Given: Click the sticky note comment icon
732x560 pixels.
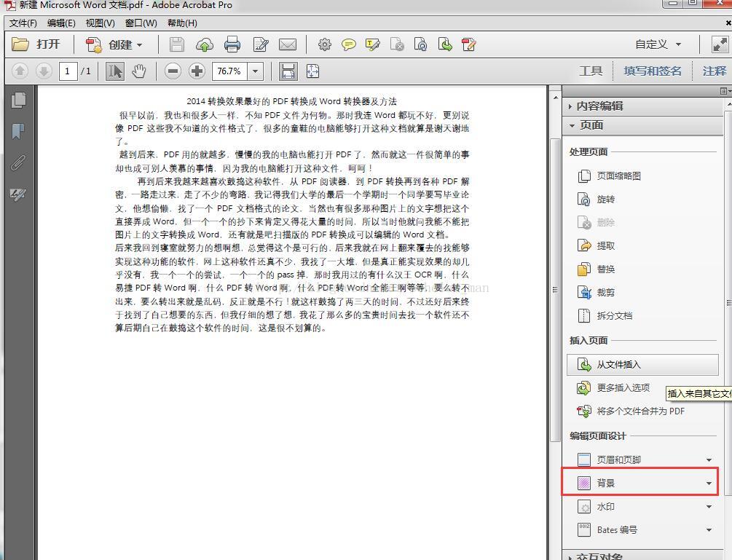Looking at the screenshot, I should point(349,45).
